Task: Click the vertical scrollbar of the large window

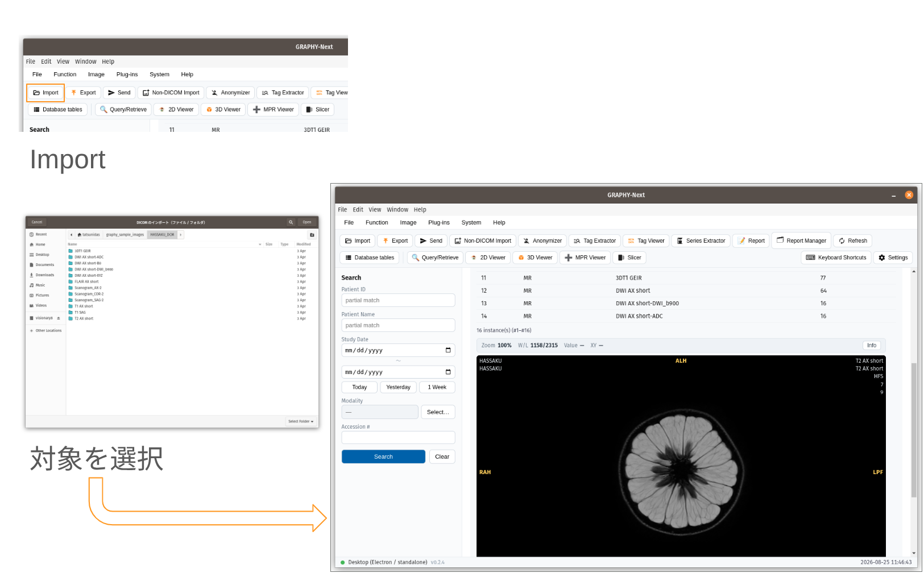Action: click(914, 430)
